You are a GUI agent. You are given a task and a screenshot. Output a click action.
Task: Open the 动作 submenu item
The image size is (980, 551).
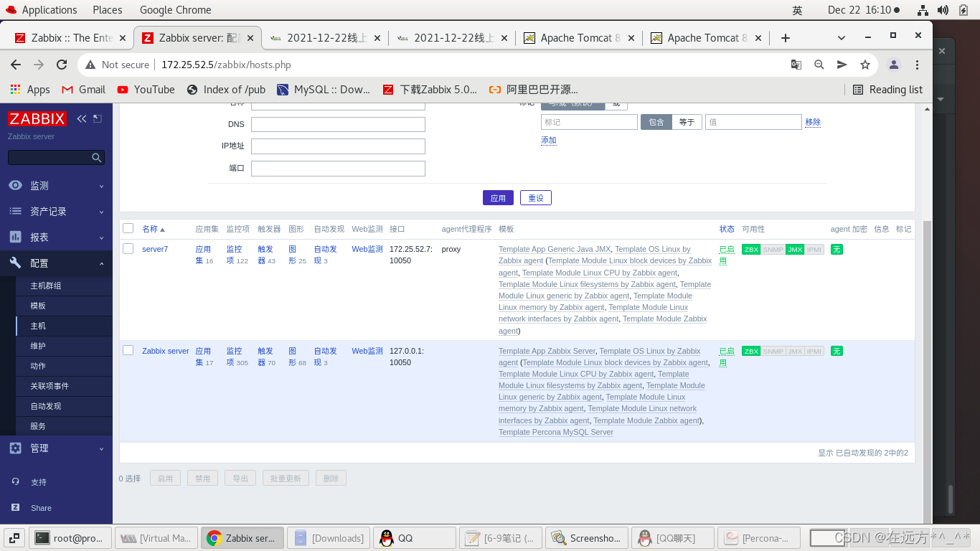click(x=38, y=366)
